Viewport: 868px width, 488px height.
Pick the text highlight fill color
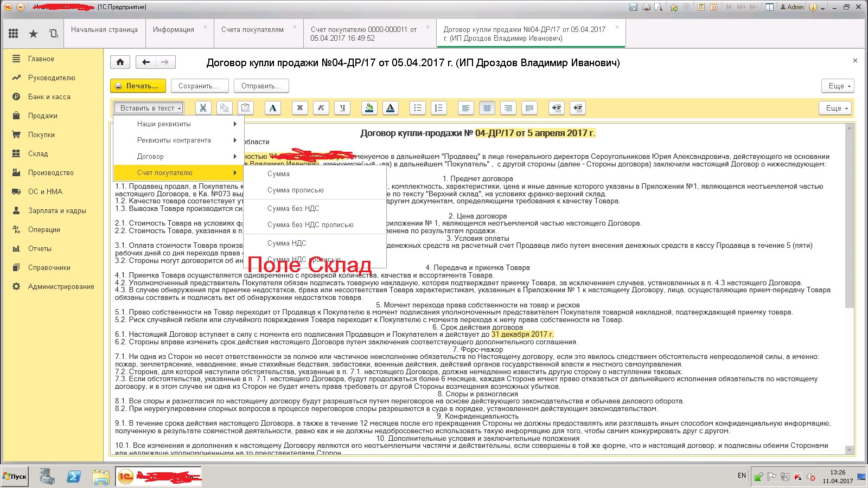369,108
